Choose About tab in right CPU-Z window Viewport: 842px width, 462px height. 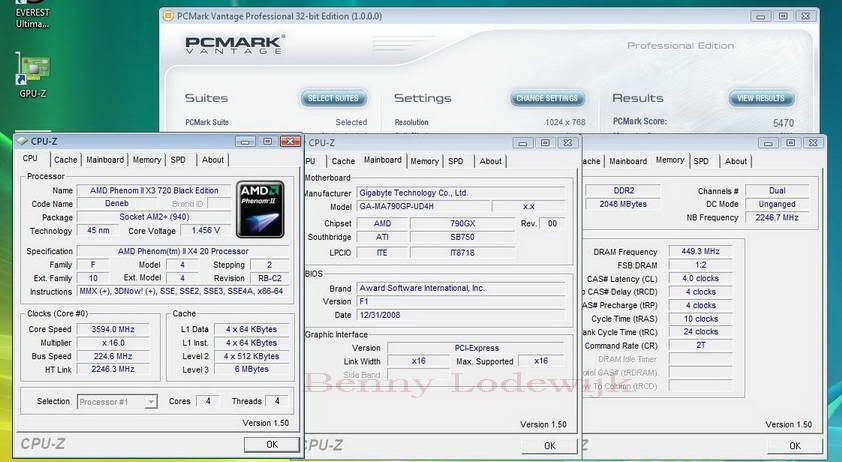736,161
